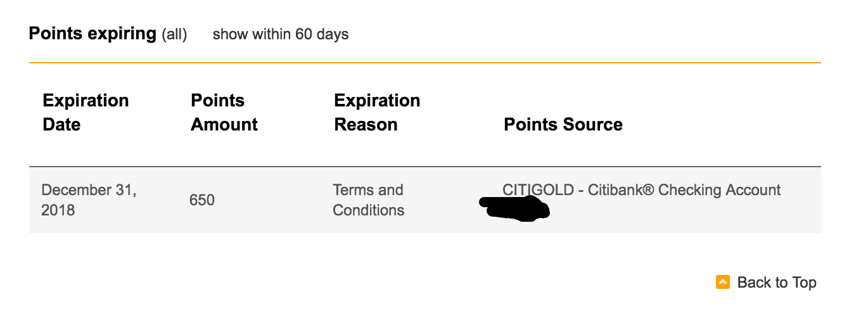Click the word Date in first header
This screenshot has height=332, width=868.
pyautogui.click(x=61, y=124)
